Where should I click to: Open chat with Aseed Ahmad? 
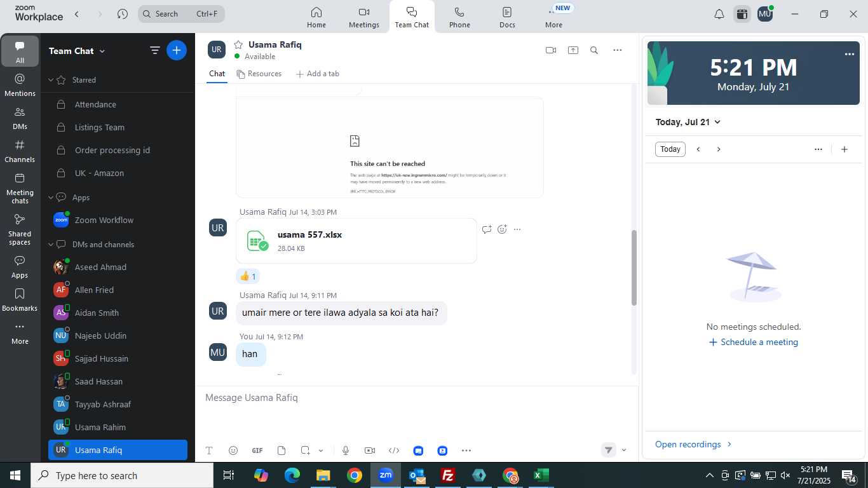point(118,267)
